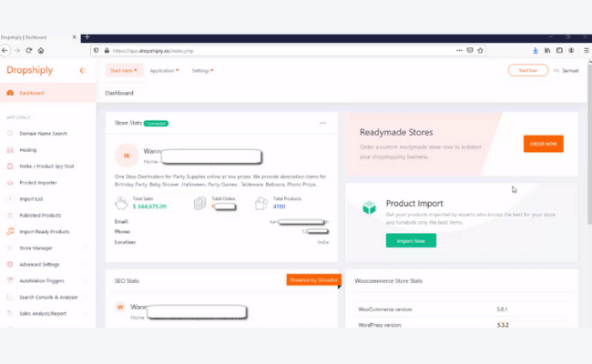This screenshot has width=592, height=364.
Task: Click the Start Tour button
Action: (528, 70)
